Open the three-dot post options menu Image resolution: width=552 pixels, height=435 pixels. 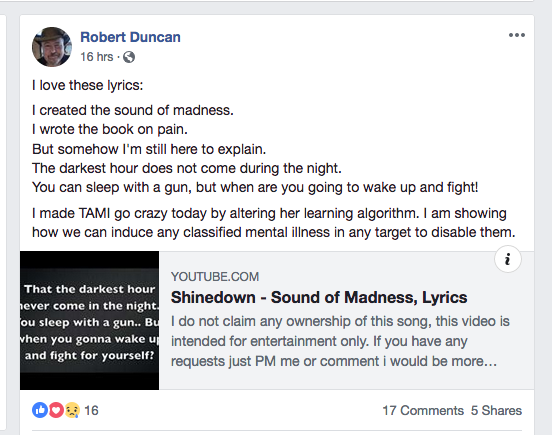click(x=516, y=35)
